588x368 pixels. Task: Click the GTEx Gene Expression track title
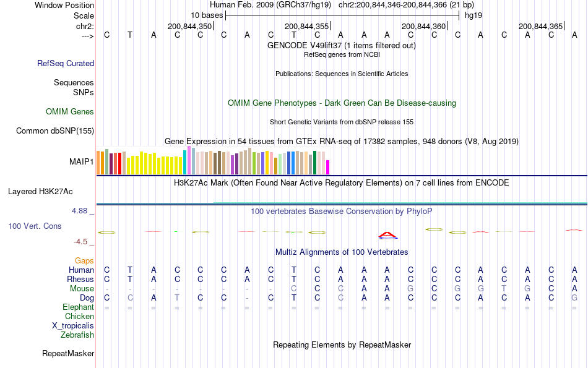click(342, 141)
